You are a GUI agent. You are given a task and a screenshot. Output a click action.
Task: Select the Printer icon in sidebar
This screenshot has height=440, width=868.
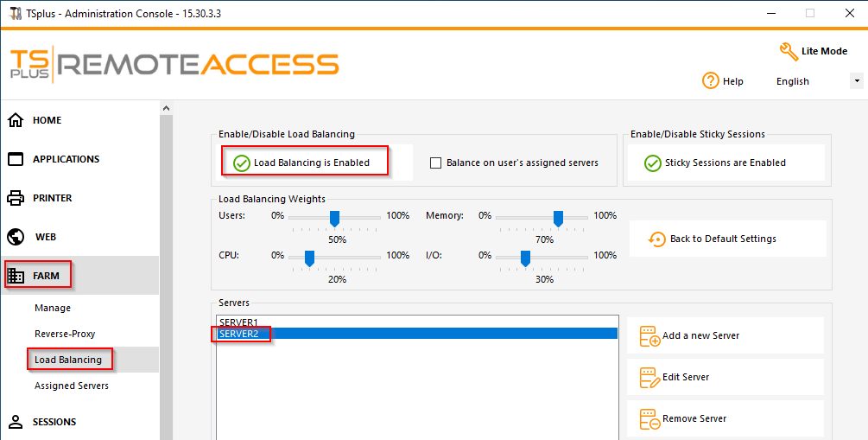coord(16,198)
